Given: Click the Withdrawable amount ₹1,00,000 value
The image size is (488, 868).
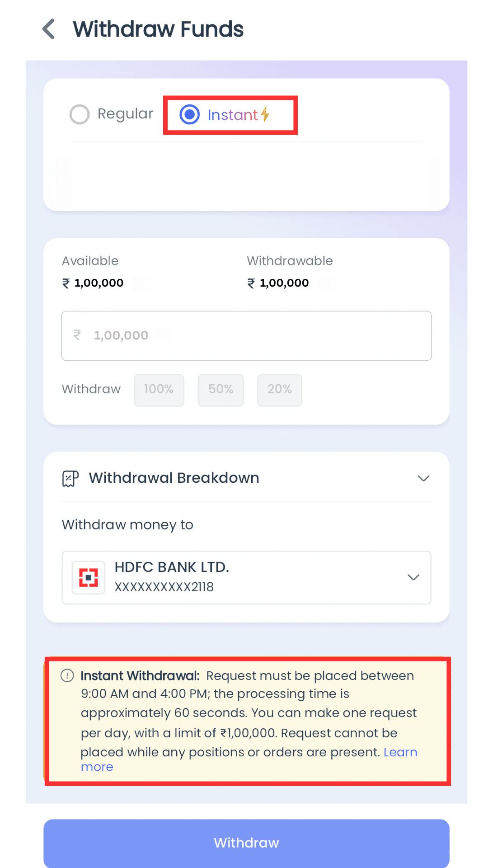Looking at the screenshot, I should tap(279, 283).
